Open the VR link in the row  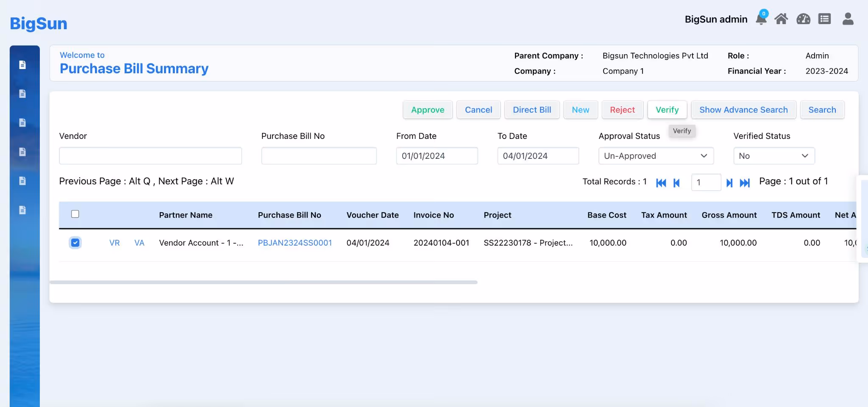114,243
